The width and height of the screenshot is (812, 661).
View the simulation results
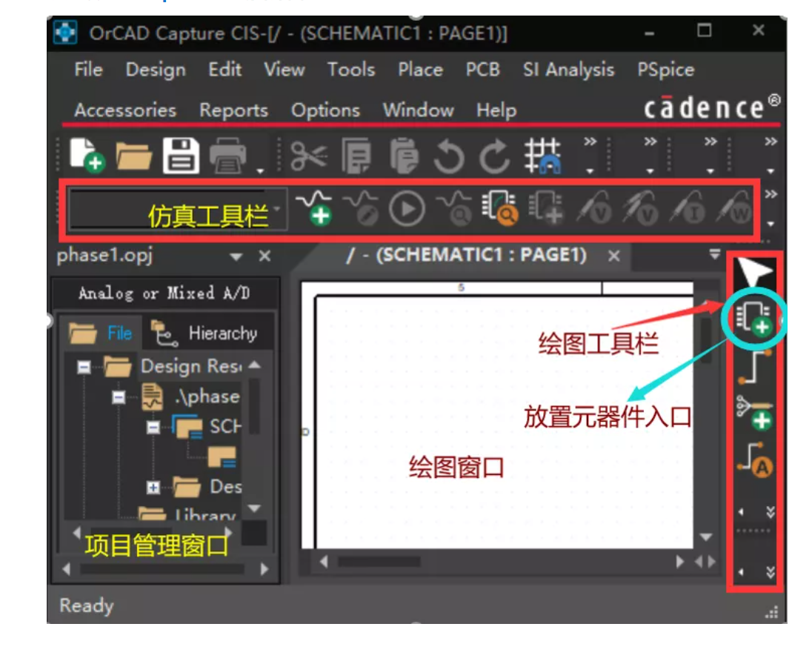[453, 207]
